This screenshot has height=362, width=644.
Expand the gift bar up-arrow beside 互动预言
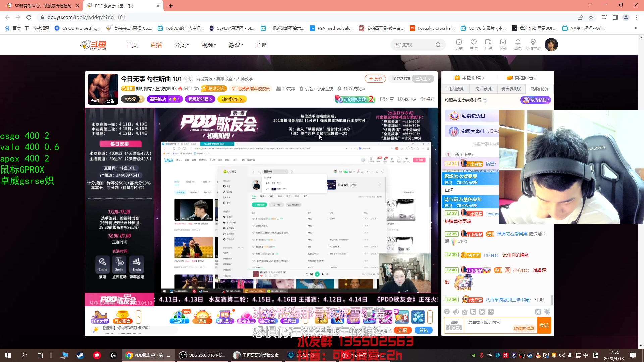tap(138, 316)
